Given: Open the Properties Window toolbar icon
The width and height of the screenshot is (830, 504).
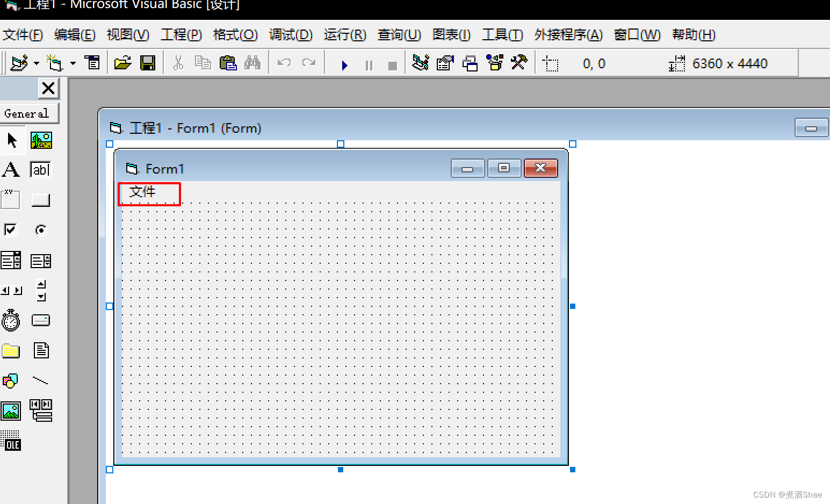Looking at the screenshot, I should [445, 63].
